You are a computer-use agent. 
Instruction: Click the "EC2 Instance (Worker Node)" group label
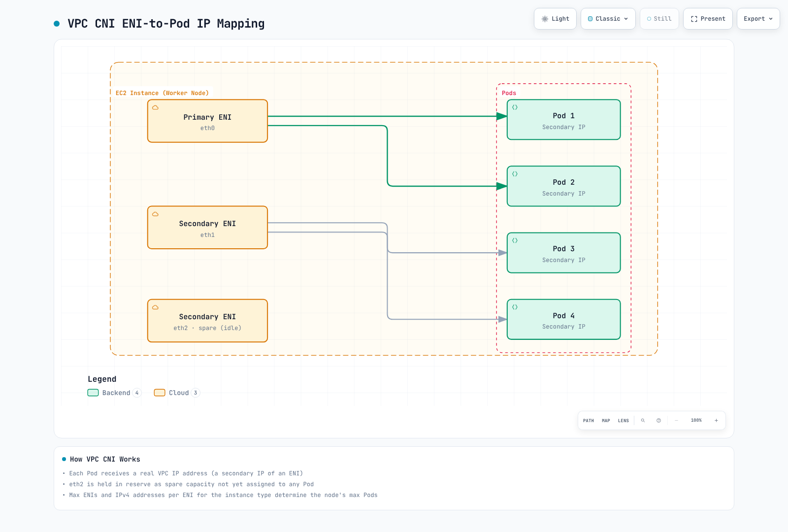point(162,93)
